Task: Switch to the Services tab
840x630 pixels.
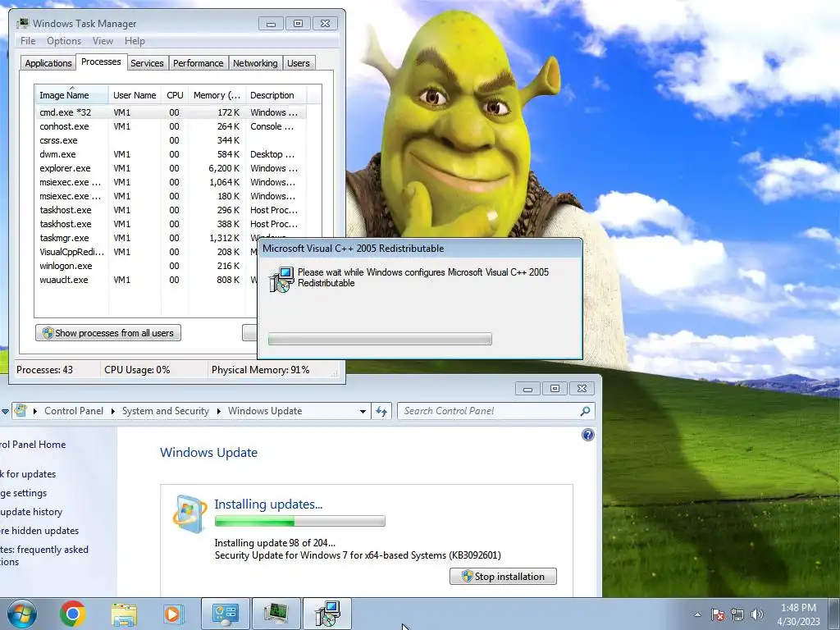Action: pos(147,62)
